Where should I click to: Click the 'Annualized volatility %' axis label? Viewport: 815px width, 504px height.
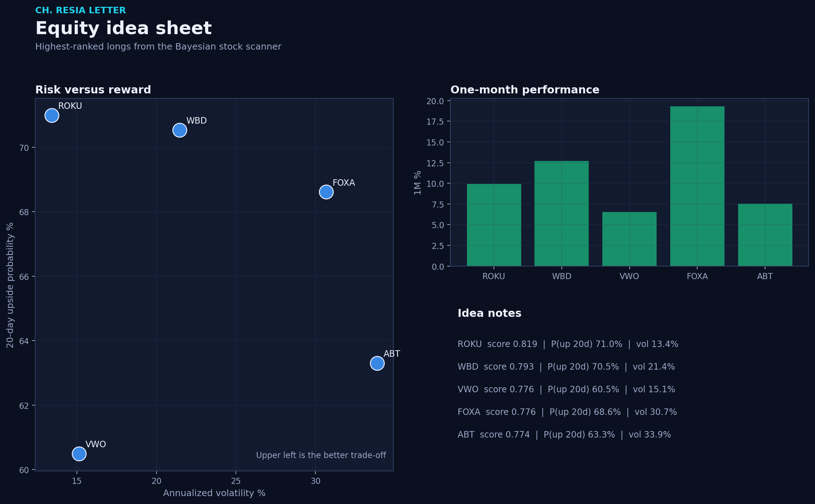tap(214, 493)
